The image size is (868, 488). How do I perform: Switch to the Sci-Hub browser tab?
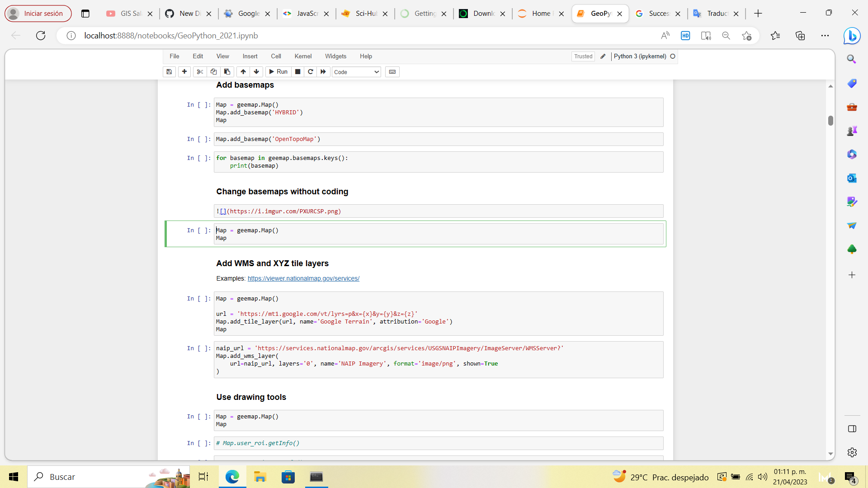pyautogui.click(x=364, y=14)
